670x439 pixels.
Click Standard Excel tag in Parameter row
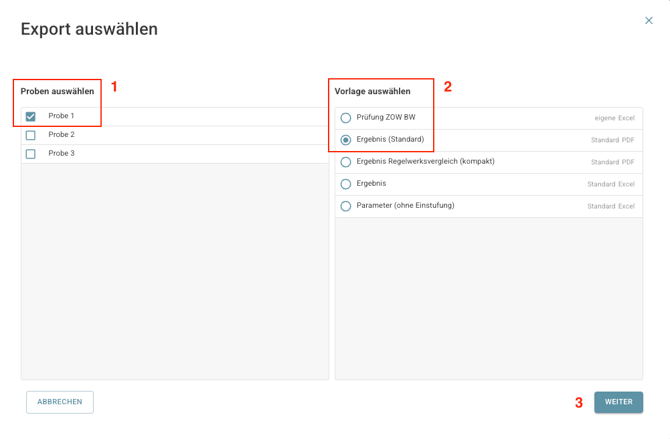coord(610,206)
